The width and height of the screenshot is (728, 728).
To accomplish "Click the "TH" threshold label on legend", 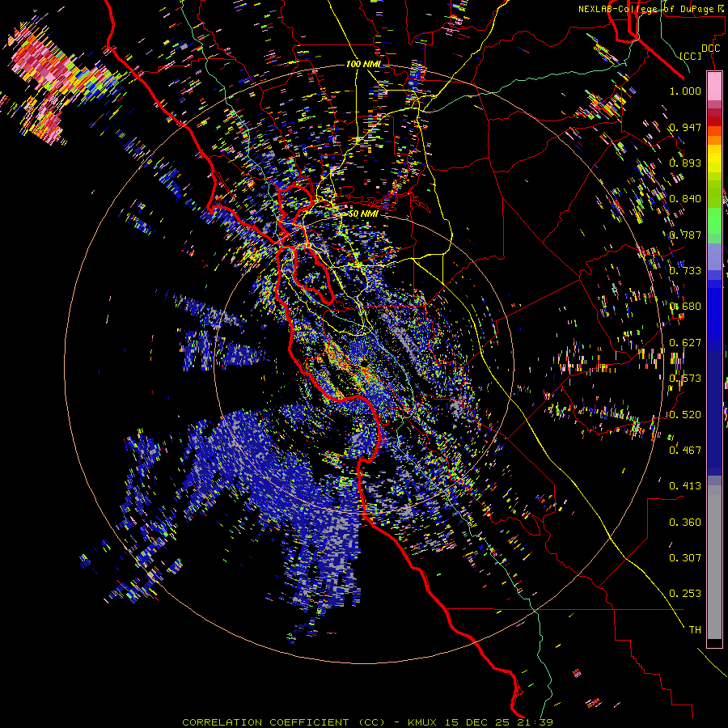I will pyautogui.click(x=695, y=629).
